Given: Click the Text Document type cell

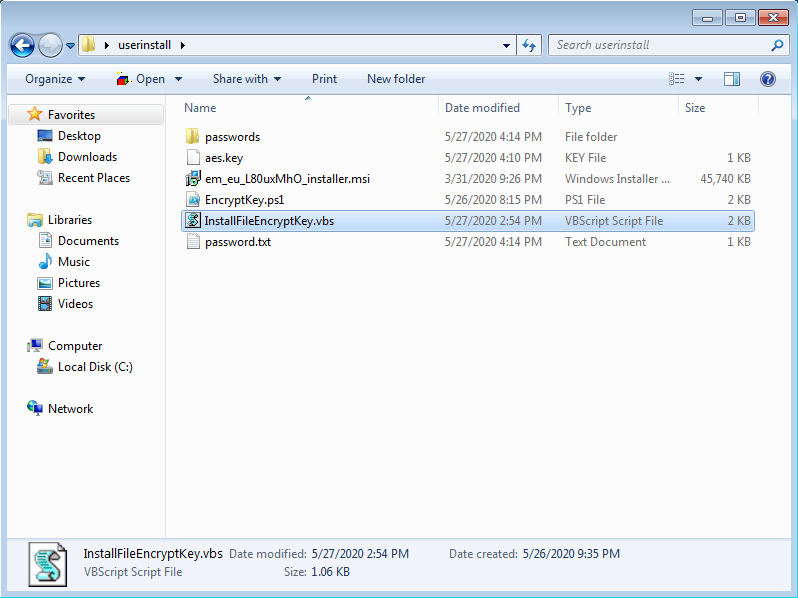Looking at the screenshot, I should pyautogui.click(x=605, y=242).
